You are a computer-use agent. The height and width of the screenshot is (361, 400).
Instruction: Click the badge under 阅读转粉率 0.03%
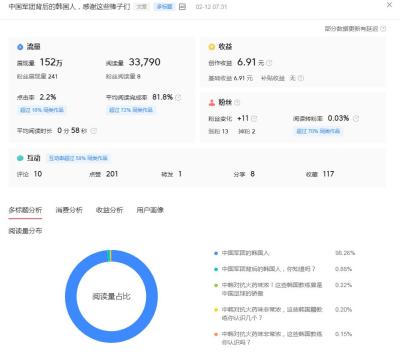(x=318, y=131)
